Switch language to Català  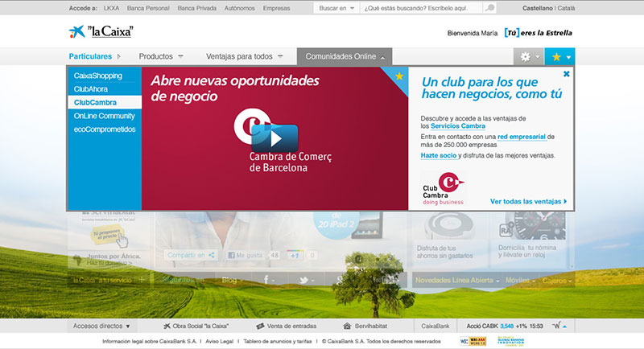[566, 8]
